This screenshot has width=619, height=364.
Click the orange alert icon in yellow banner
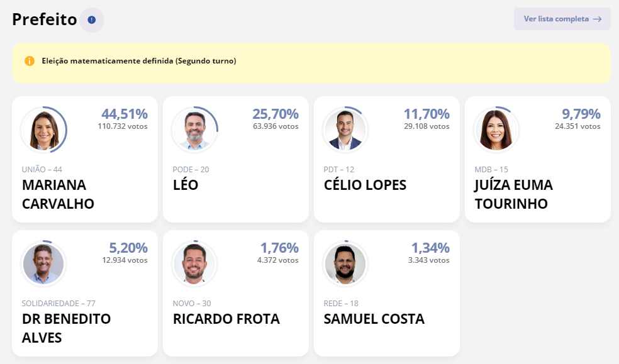pos(30,61)
